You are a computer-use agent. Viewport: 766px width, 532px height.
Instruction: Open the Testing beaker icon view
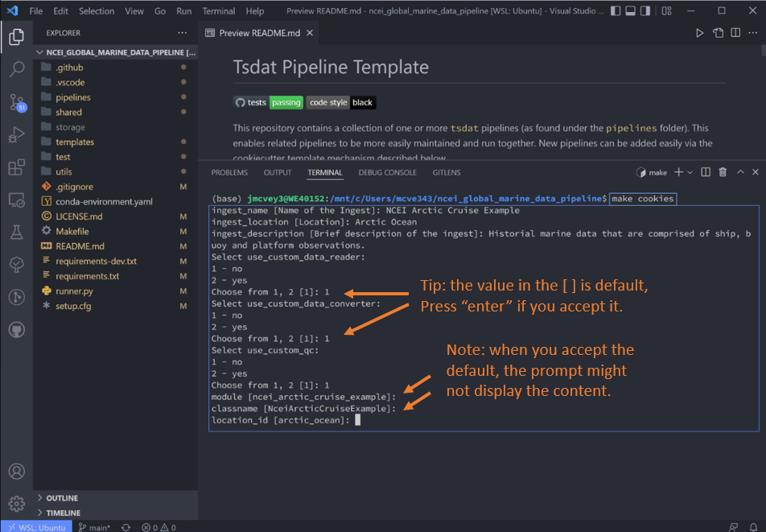(x=17, y=232)
